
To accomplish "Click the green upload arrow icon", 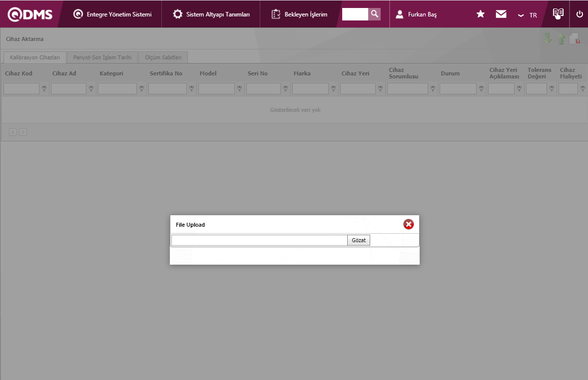I will 561,39.
